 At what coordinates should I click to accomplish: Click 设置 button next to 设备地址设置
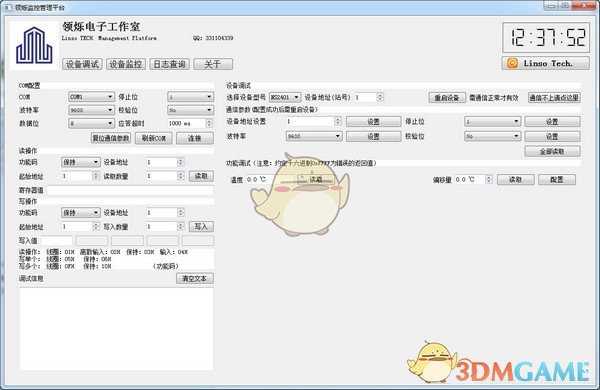(373, 122)
